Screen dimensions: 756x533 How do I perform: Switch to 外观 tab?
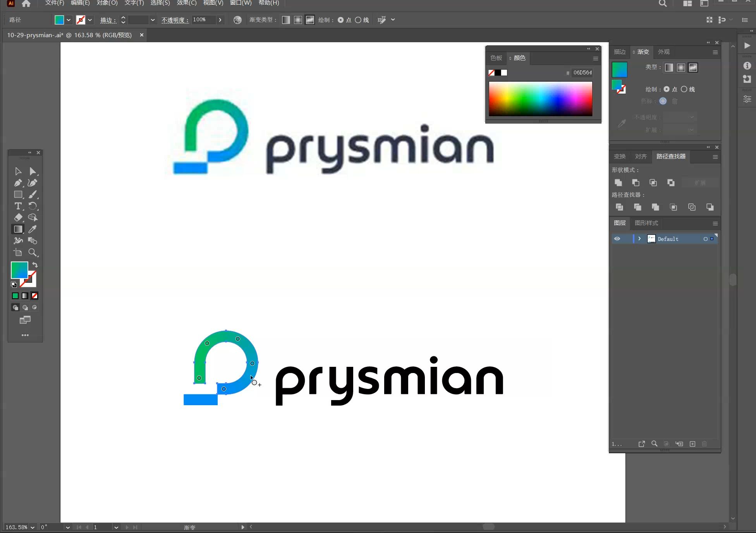tap(663, 52)
